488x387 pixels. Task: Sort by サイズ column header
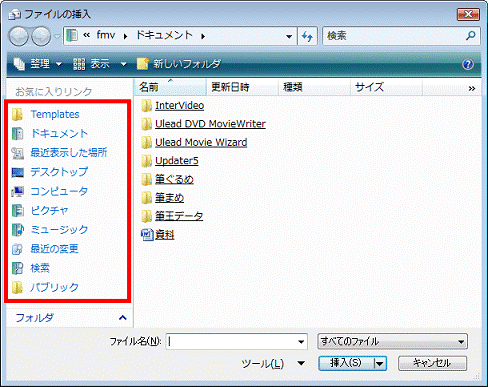point(386,87)
